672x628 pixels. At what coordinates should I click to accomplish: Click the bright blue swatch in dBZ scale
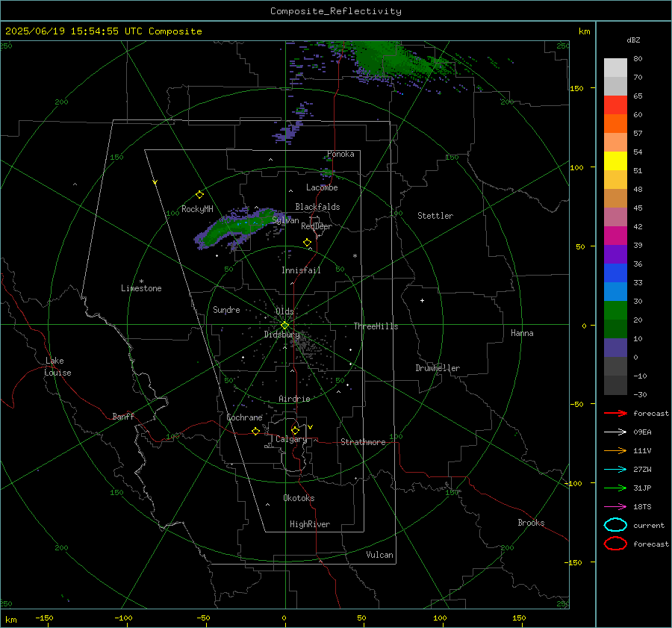(615, 273)
